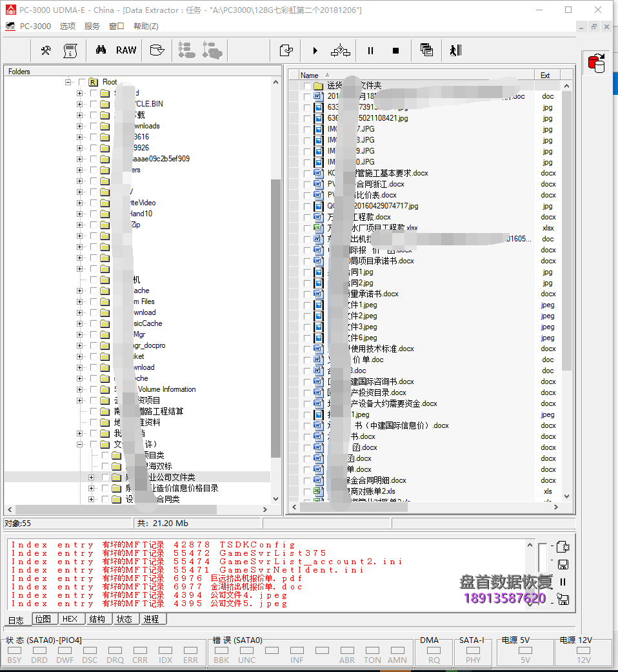Expand the 业公司文件类 folder node

[91, 477]
